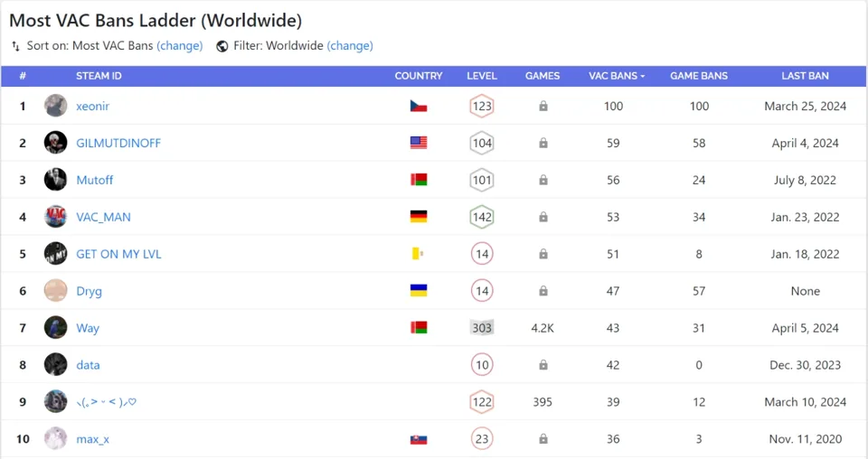Open GILMUTDINOFF's avatar image
This screenshot has width=868, height=459.
[56, 143]
